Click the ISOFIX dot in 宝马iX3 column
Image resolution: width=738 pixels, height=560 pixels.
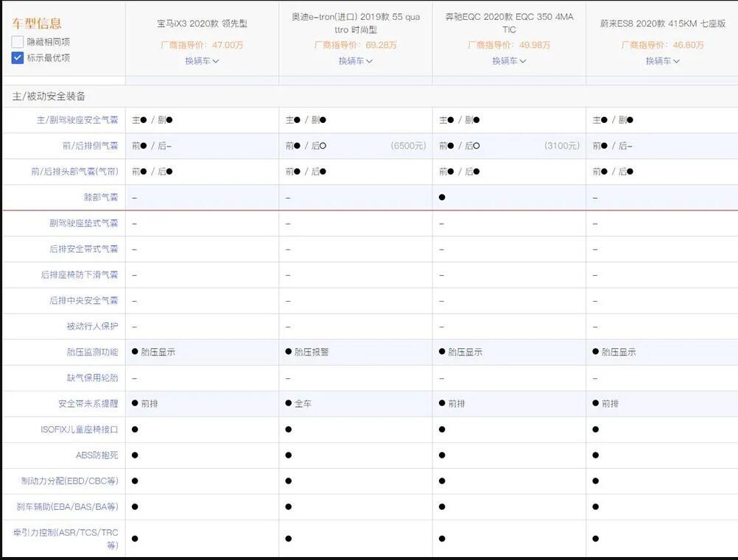point(135,430)
